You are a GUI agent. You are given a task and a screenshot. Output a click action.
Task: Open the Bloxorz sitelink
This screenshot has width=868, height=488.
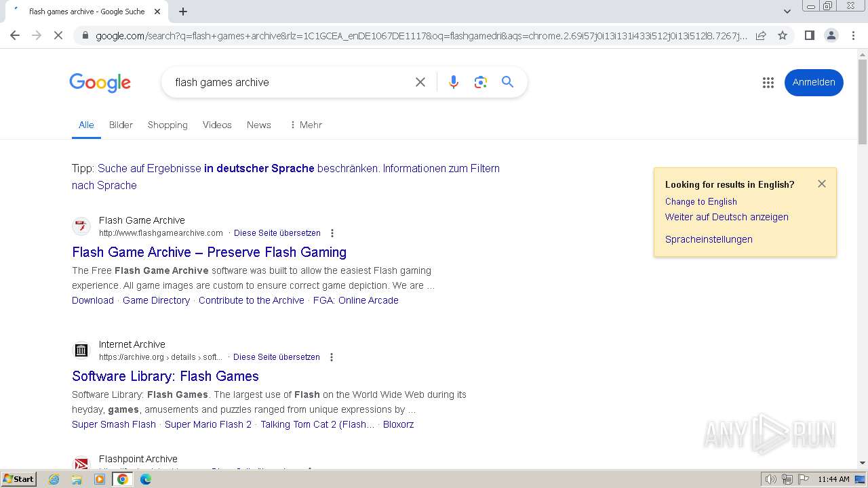398,424
